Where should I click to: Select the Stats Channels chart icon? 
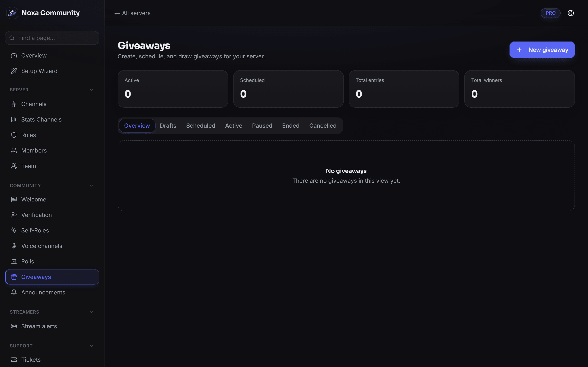[14, 119]
